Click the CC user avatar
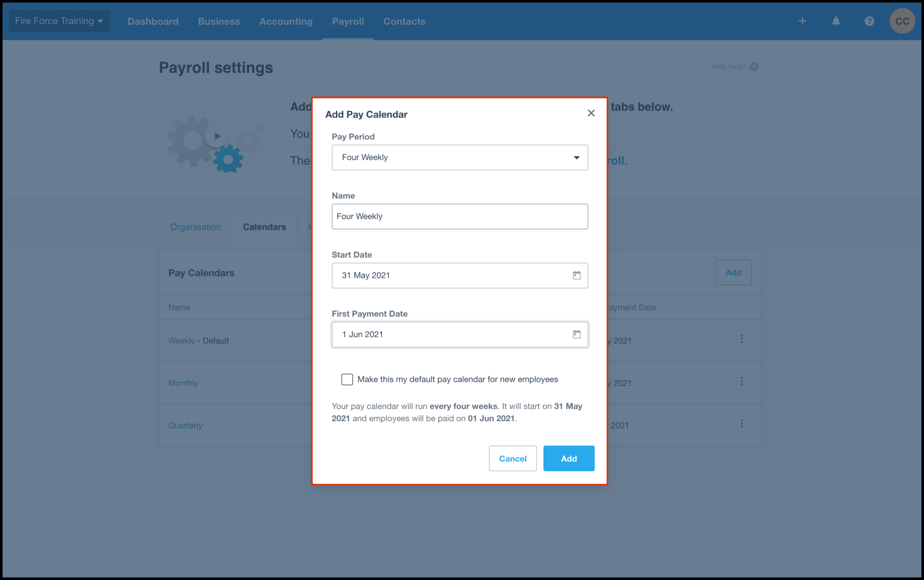924x580 pixels. tap(902, 21)
